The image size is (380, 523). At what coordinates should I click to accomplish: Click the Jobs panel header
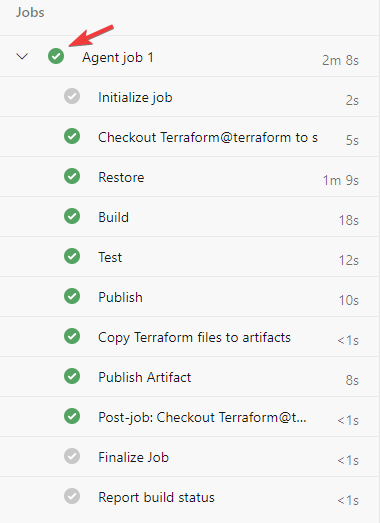pos(30,12)
